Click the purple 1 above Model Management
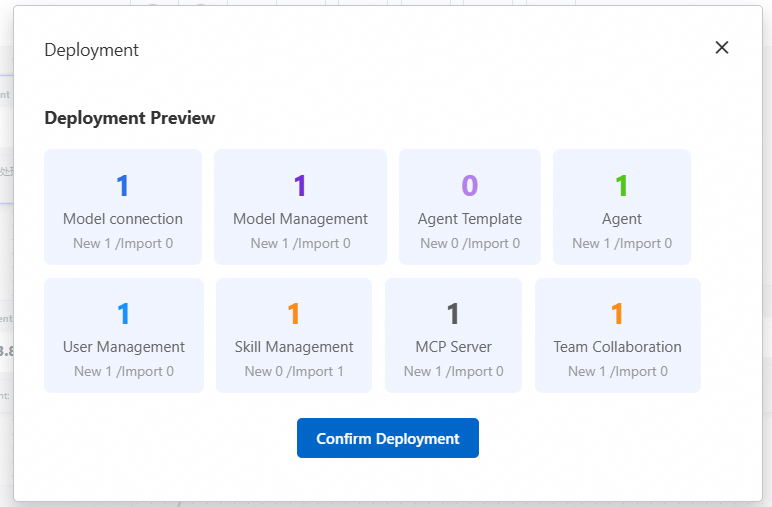The height and width of the screenshot is (507, 772). (x=300, y=186)
